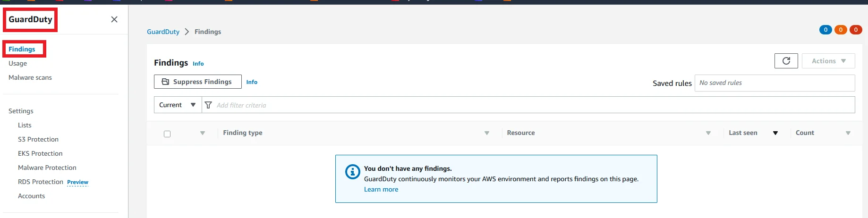
Task: Select all findings checkbox
Action: tap(167, 134)
